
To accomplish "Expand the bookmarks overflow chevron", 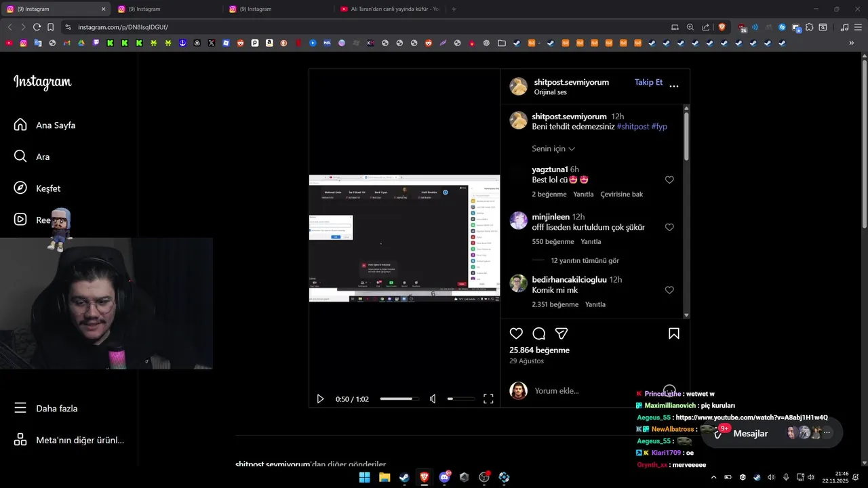I will [852, 43].
